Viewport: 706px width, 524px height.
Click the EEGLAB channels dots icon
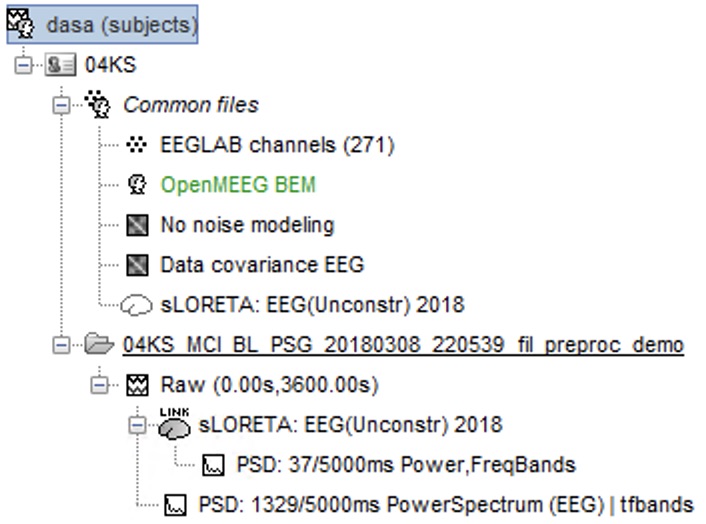click(136, 145)
